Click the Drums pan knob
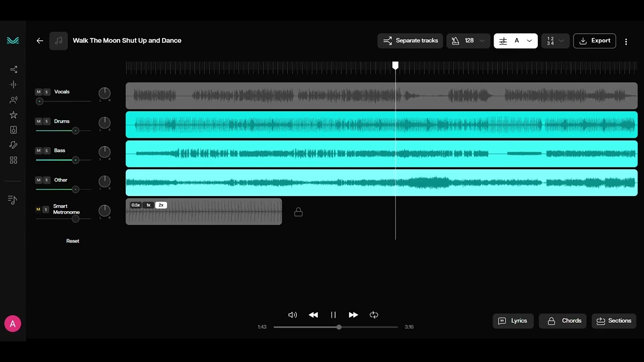Screen dimensions: 644x362 pyautogui.click(x=104, y=122)
